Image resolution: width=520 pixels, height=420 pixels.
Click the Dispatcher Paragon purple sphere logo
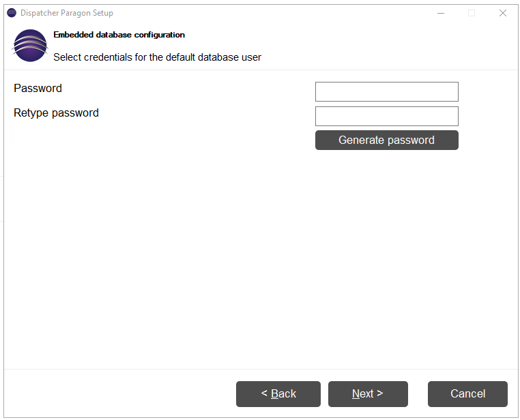click(30, 46)
